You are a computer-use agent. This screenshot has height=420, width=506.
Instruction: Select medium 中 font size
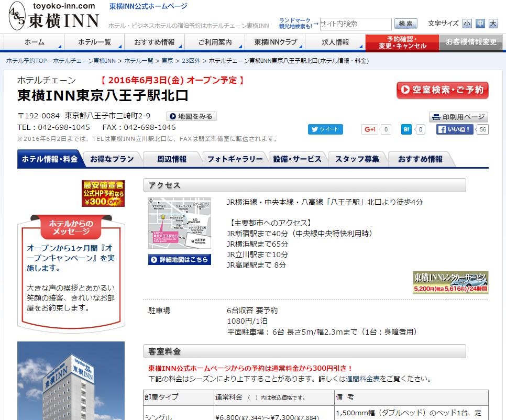(480, 24)
